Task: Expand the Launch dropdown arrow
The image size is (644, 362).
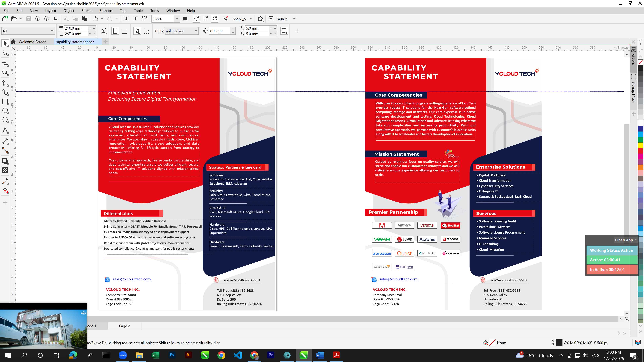Action: pyautogui.click(x=294, y=19)
